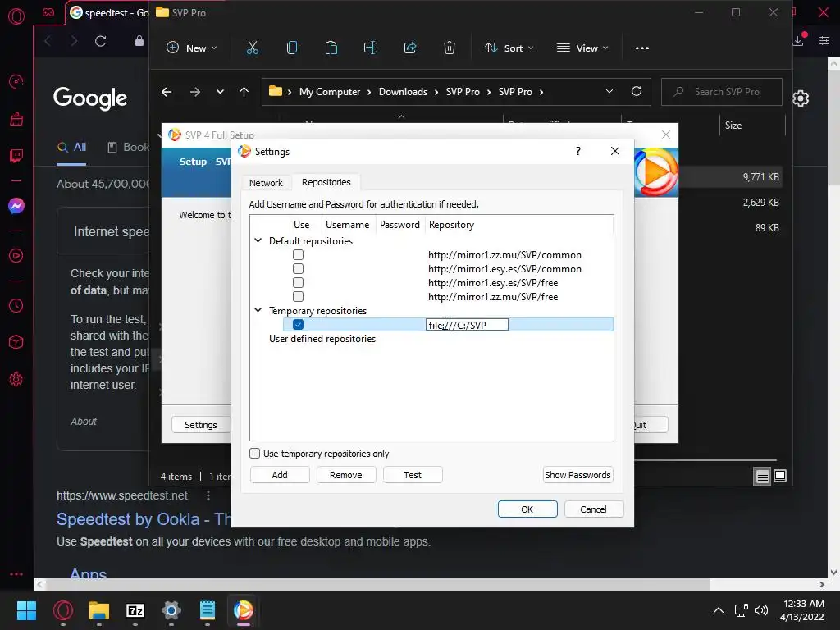Image resolution: width=840 pixels, height=630 pixels.
Task: Click the Cut scissors icon in File Explorer
Action: coord(253,48)
